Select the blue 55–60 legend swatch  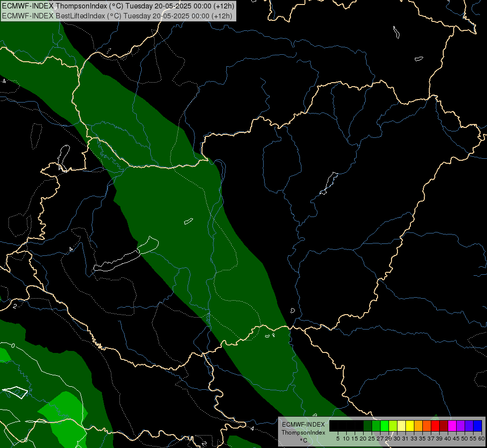pyautogui.click(x=478, y=426)
